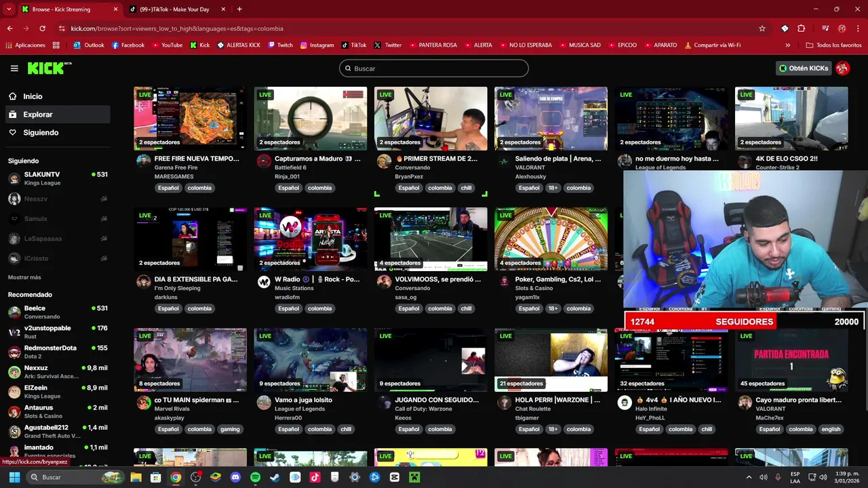
Task: Open the tab search dropdown arrow
Action: [x=9, y=9]
